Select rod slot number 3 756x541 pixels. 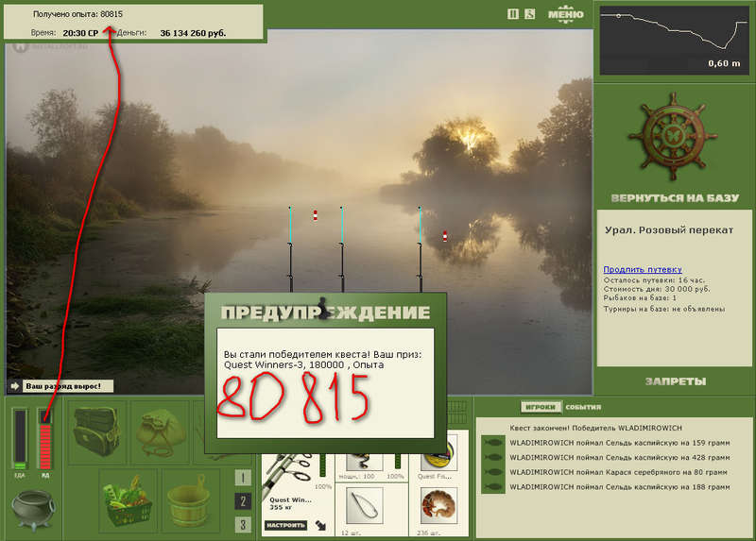pyautogui.click(x=243, y=524)
